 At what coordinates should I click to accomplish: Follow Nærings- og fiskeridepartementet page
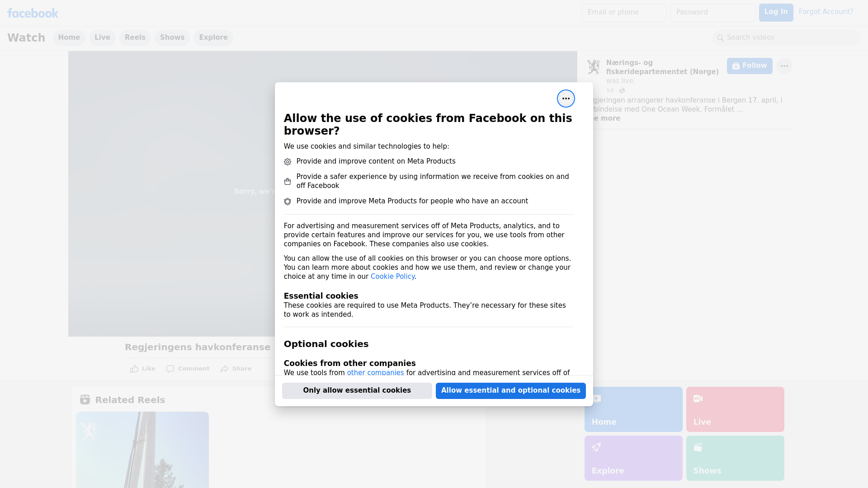pos(750,66)
